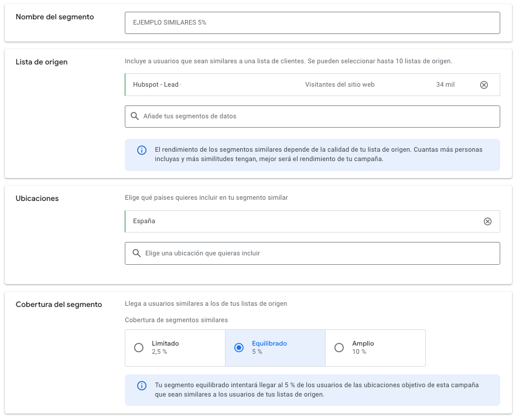
Task: Click the 'Lista de origen' section heading
Action: 42,62
